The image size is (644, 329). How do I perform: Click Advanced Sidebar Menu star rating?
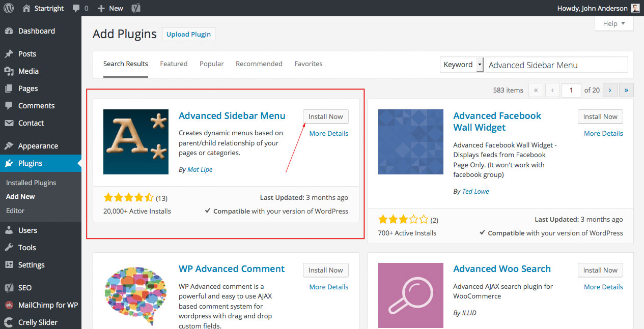click(x=128, y=198)
